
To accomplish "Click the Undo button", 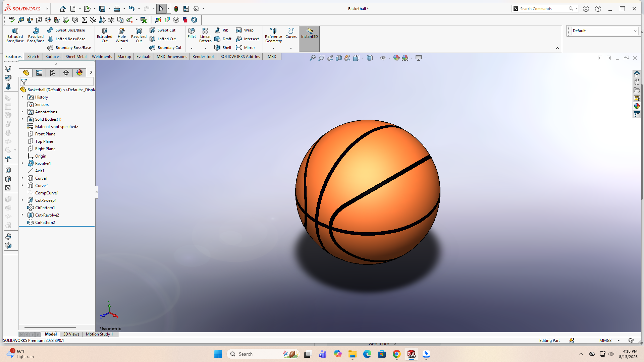I will click(131, 9).
